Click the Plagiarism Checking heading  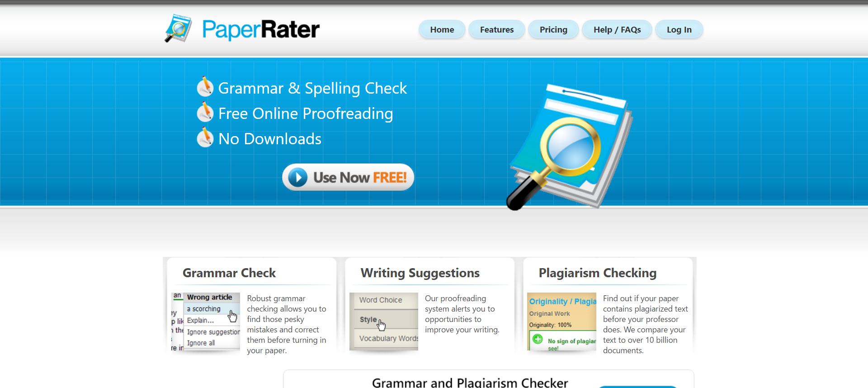point(598,273)
